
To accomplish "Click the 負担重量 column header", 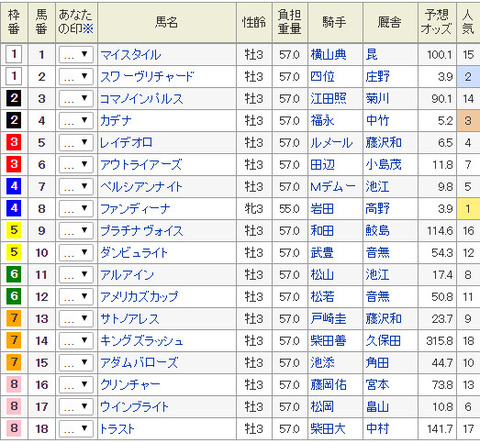I will tap(290, 22).
